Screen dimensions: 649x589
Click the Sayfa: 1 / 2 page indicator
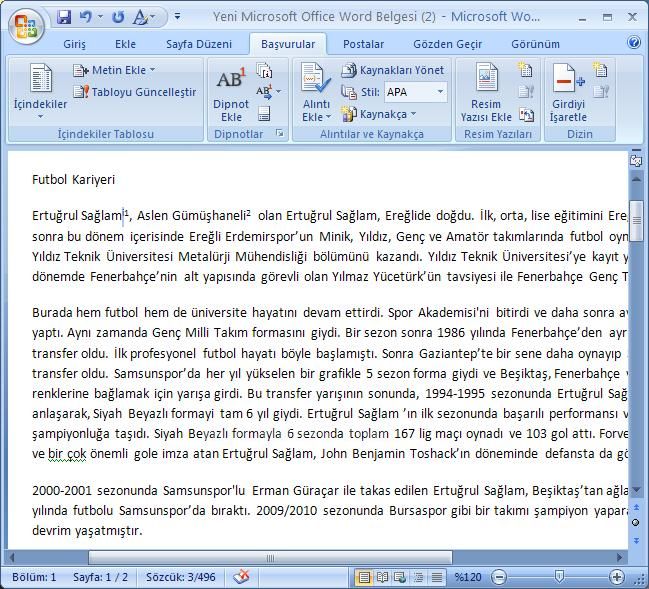(100, 577)
